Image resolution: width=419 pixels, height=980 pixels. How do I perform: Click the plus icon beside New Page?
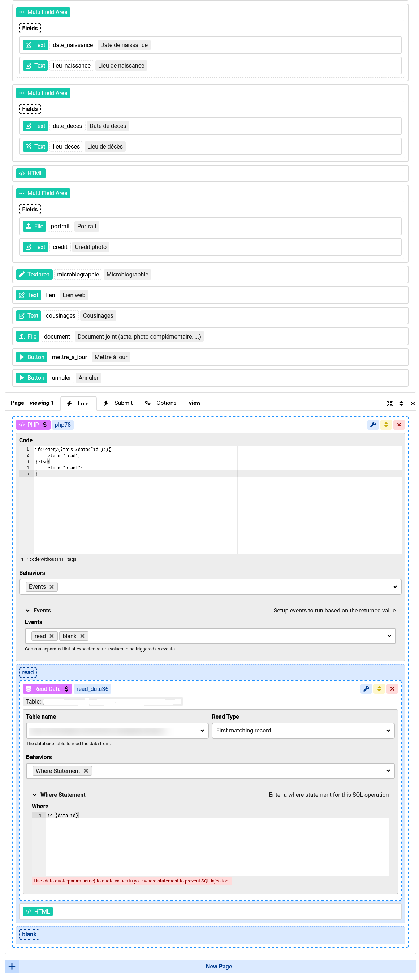click(12, 966)
